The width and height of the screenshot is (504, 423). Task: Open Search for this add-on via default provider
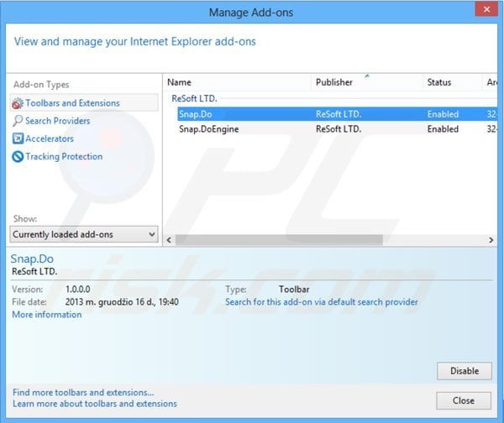[322, 302]
